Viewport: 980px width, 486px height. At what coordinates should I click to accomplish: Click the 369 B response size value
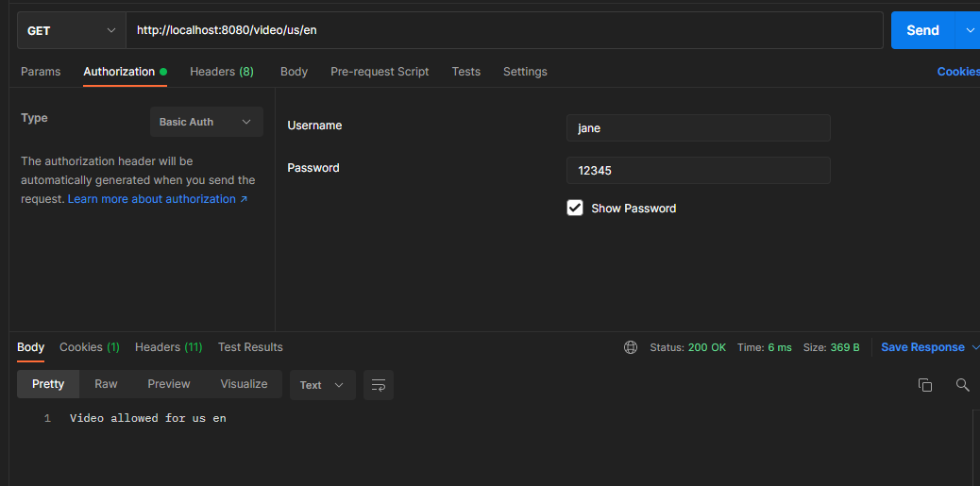click(x=845, y=347)
